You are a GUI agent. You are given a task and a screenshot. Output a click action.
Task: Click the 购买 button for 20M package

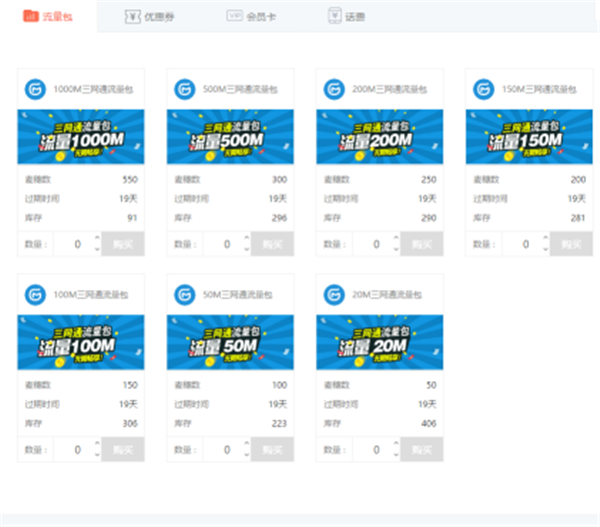point(422,449)
